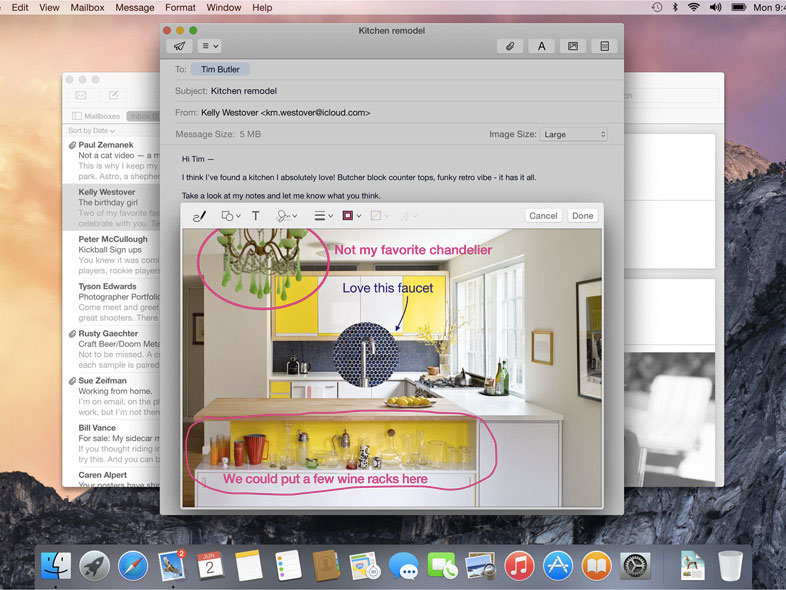Screen dimensions: 786x590
Task: Open iTunes from the Dock
Action: pyautogui.click(x=519, y=566)
